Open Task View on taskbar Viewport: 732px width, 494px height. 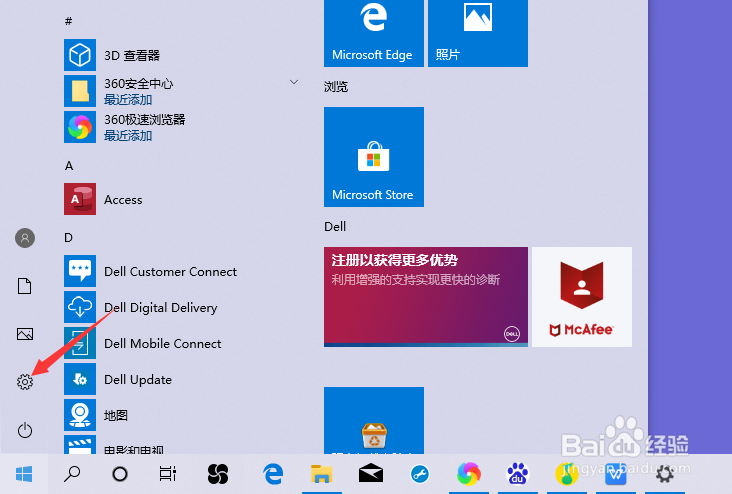[168, 474]
